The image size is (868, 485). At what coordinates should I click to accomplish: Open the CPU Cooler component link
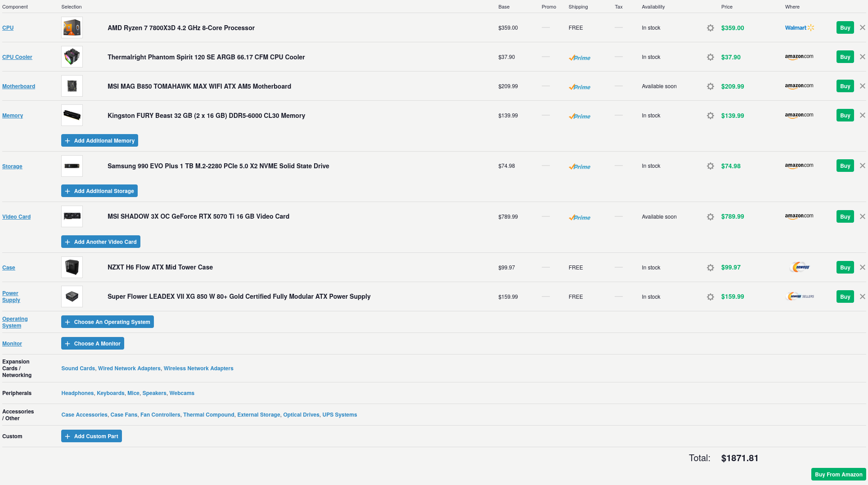click(17, 57)
